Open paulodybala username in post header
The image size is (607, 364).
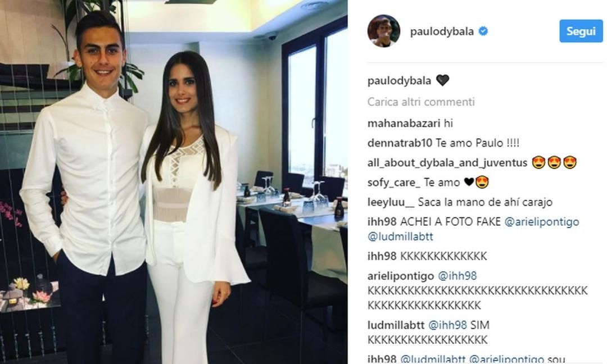pos(442,31)
